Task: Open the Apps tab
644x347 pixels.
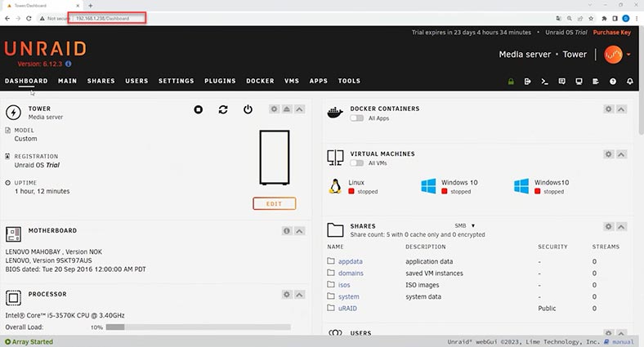Action: (x=319, y=81)
